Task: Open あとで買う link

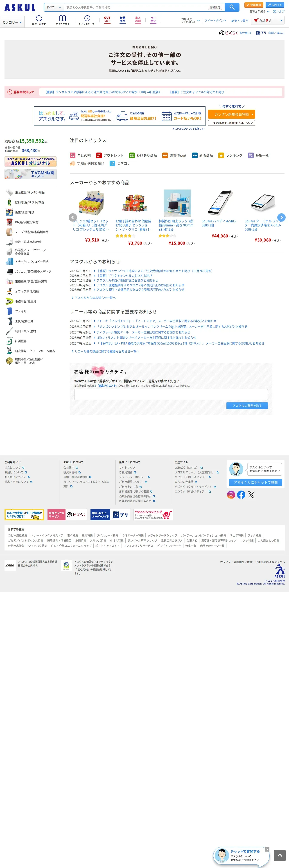Action: tap(239, 21)
